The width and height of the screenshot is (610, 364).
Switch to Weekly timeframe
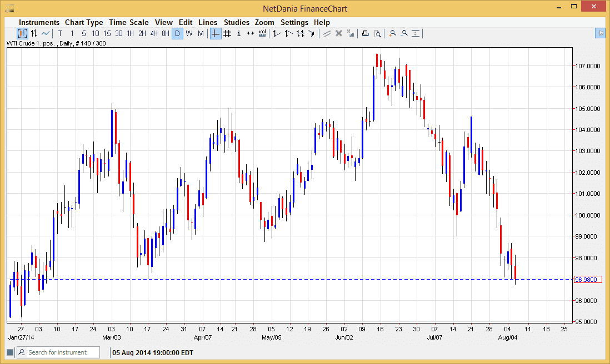tap(189, 33)
